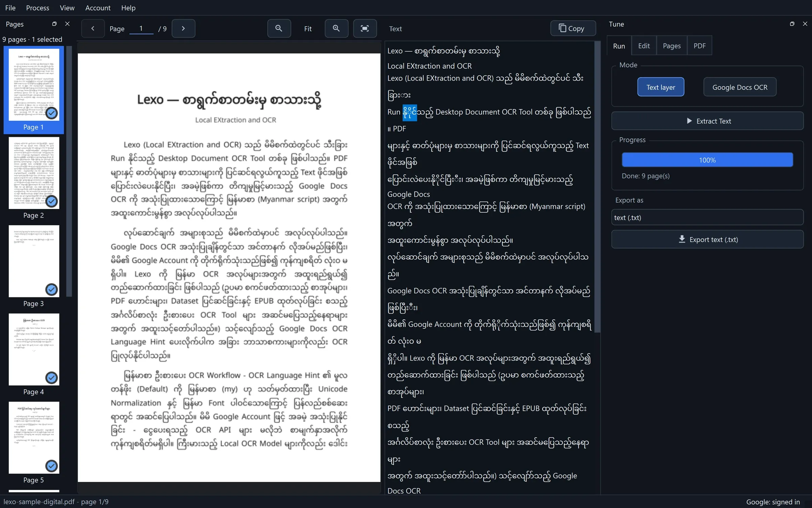Viewport: 812px width, 508px height.
Task: Toggle full-screen fit icon
Action: coord(365,28)
